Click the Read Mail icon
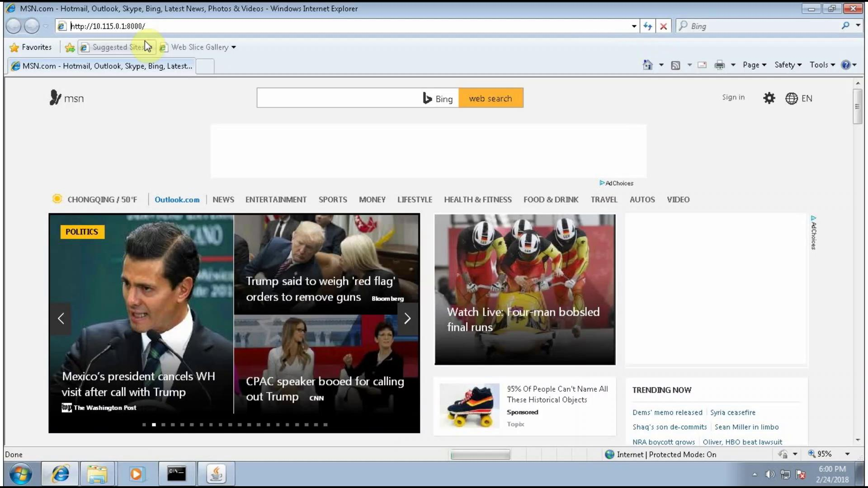The width and height of the screenshot is (868, 488). click(x=702, y=65)
